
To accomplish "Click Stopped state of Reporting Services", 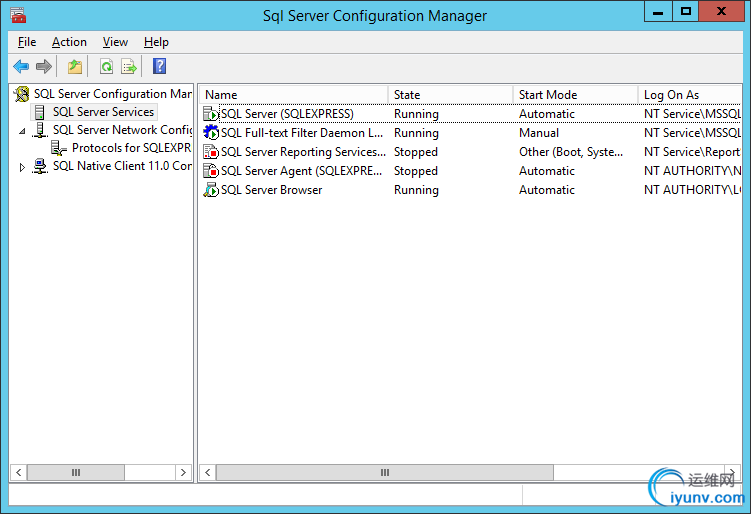I will (x=416, y=152).
